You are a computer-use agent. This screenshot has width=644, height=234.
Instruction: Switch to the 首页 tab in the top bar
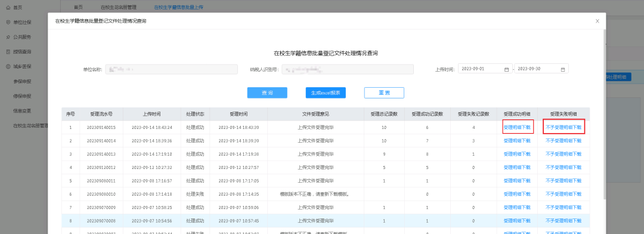(x=78, y=7)
